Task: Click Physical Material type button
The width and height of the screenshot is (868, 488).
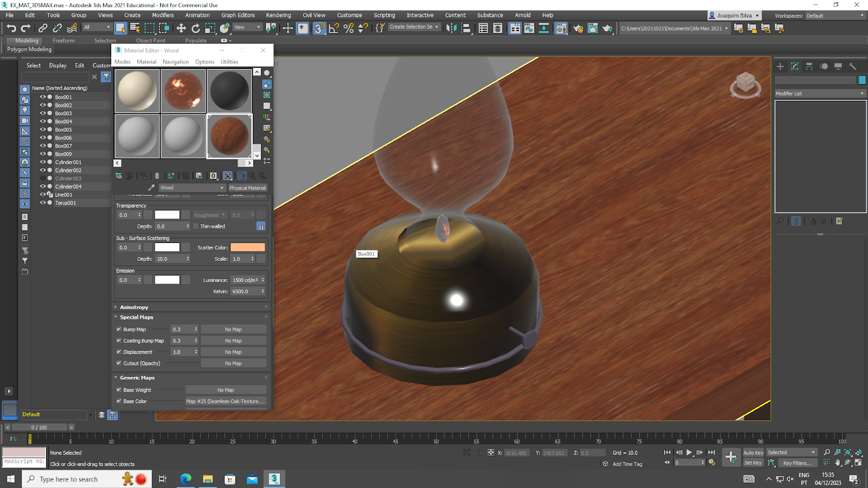Action: click(247, 188)
